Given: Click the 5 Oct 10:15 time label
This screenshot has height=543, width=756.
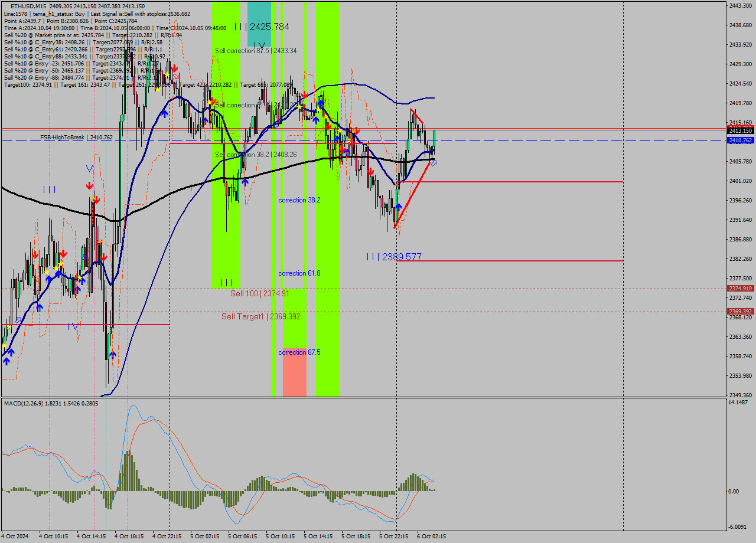Looking at the screenshot, I should [x=280, y=537].
